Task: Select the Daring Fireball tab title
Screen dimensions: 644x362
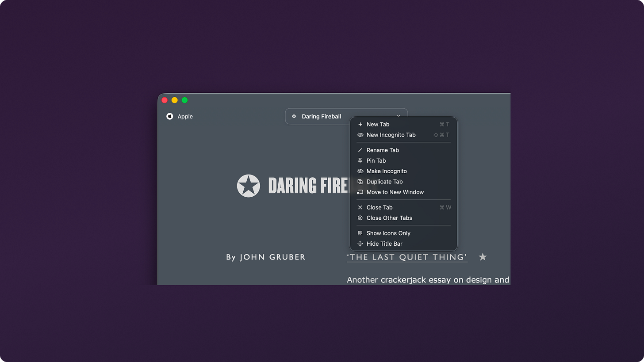Action: (x=321, y=117)
